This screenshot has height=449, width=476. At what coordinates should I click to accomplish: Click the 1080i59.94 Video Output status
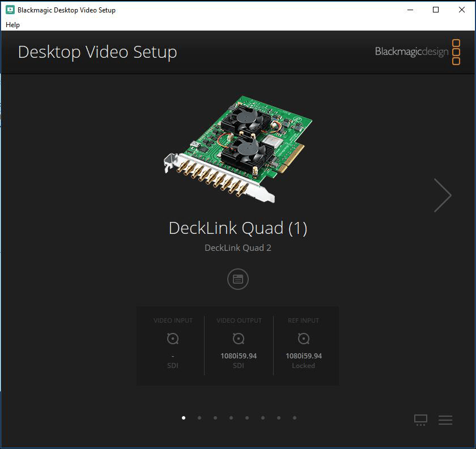coord(238,356)
